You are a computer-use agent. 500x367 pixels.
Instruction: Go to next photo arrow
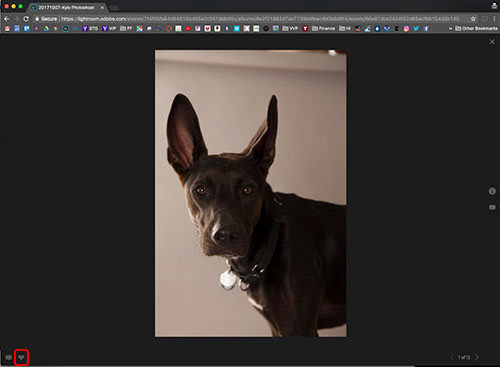[x=477, y=357]
